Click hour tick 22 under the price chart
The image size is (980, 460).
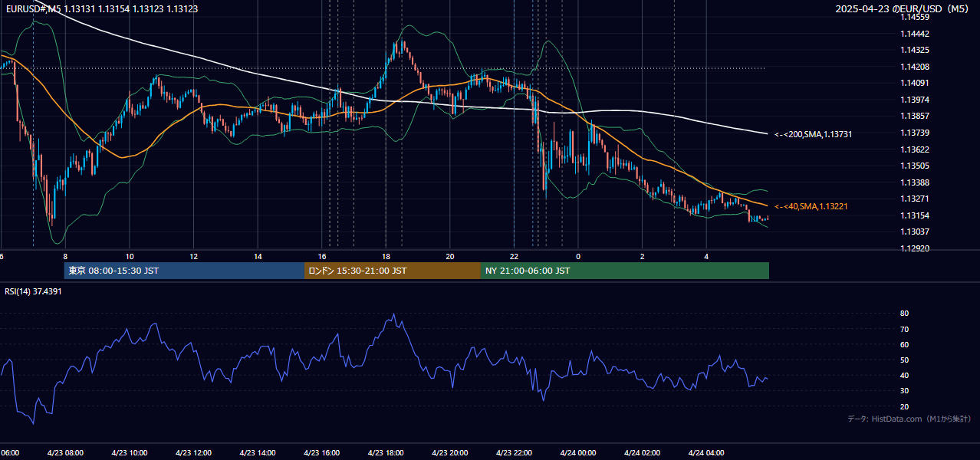tap(514, 256)
